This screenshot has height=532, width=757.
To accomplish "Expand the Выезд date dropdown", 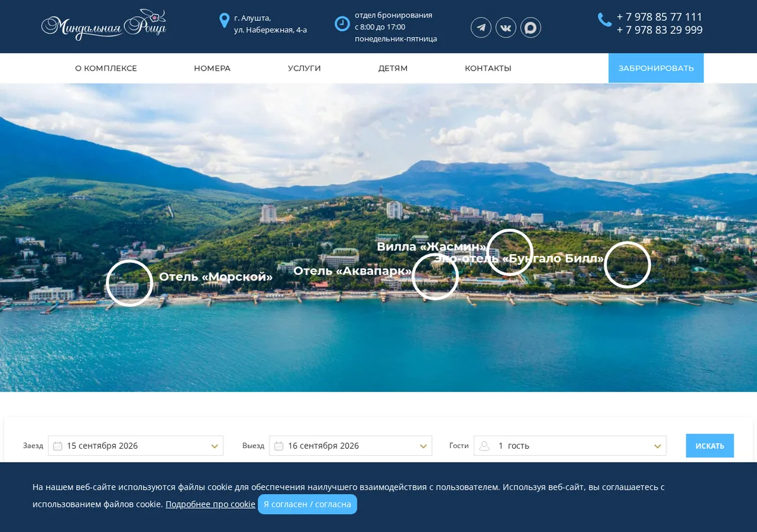I will [x=351, y=446].
